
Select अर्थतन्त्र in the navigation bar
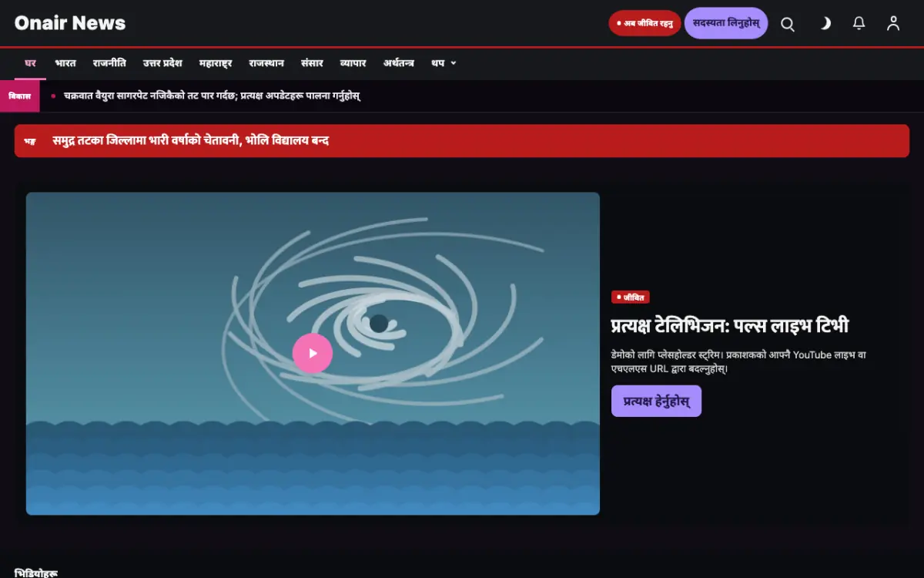coord(399,63)
